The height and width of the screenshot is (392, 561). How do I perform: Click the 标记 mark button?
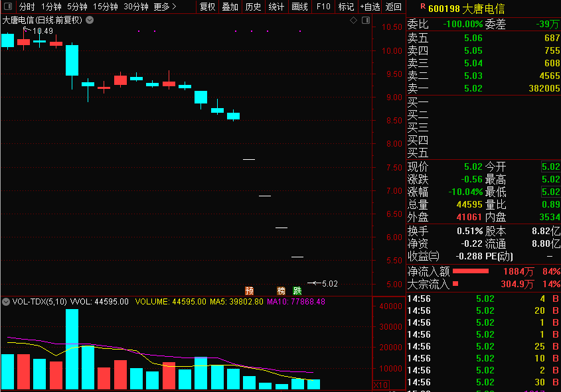346,7
